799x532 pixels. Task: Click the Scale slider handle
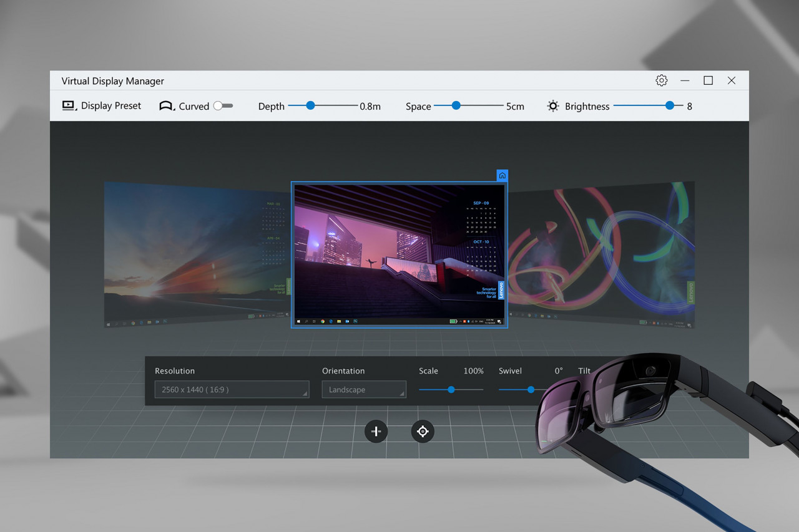[x=451, y=390]
